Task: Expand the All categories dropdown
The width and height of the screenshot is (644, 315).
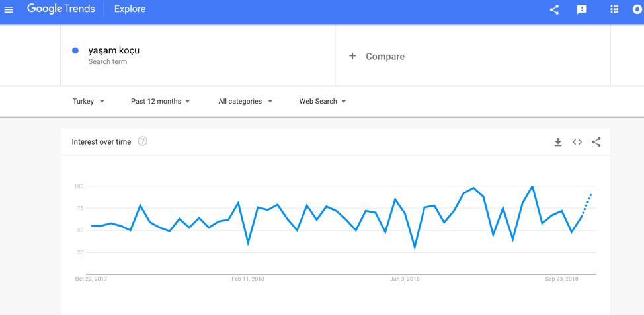Action: pos(245,101)
